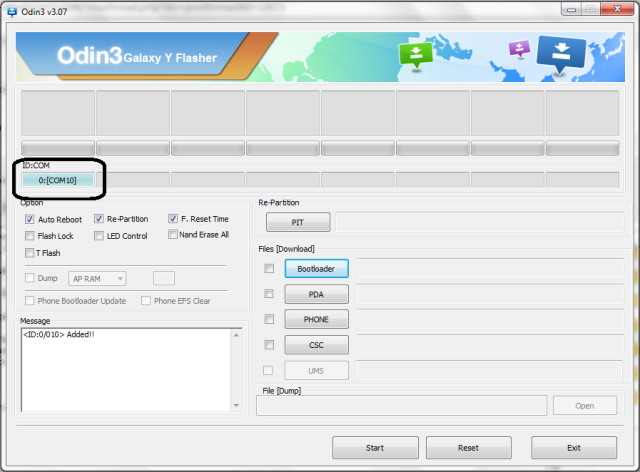Close the Odin3 window
Image resolution: width=640 pixels, height=472 pixels.
tap(617, 9)
